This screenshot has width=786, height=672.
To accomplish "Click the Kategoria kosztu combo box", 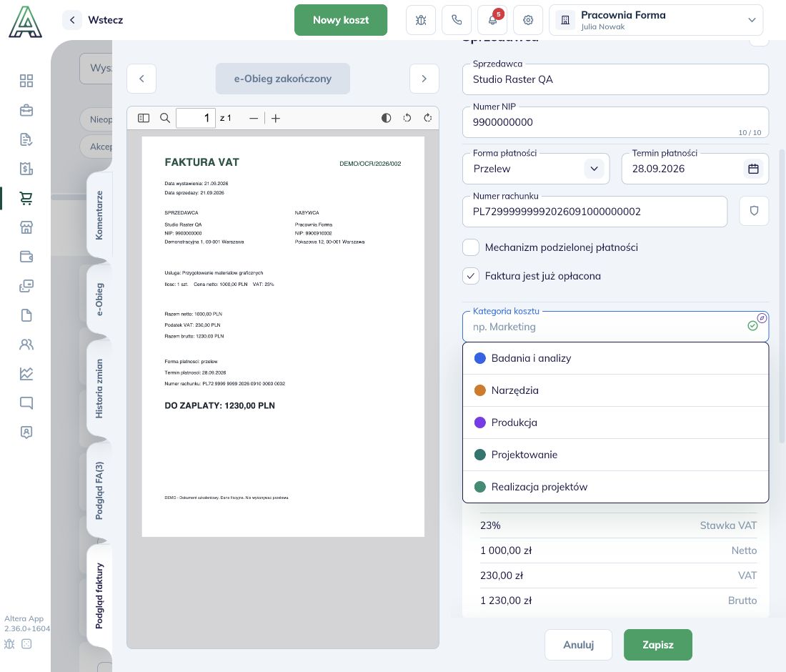I will [x=615, y=327].
